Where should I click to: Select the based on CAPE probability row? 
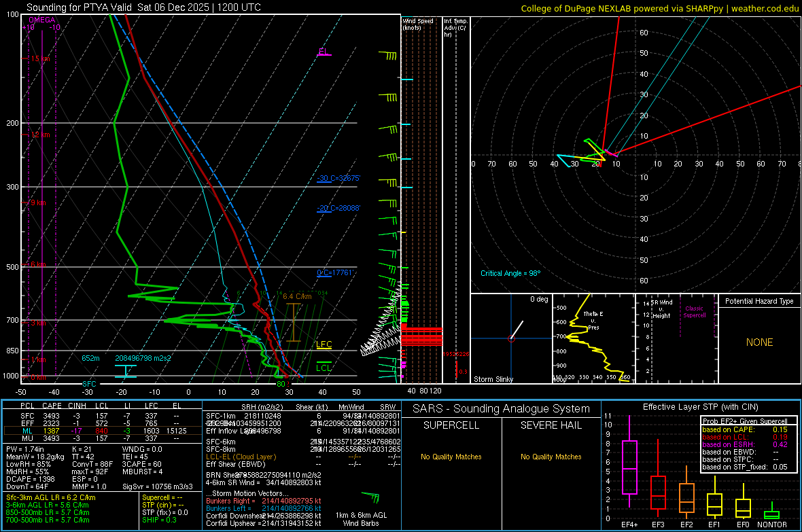[x=745, y=429]
